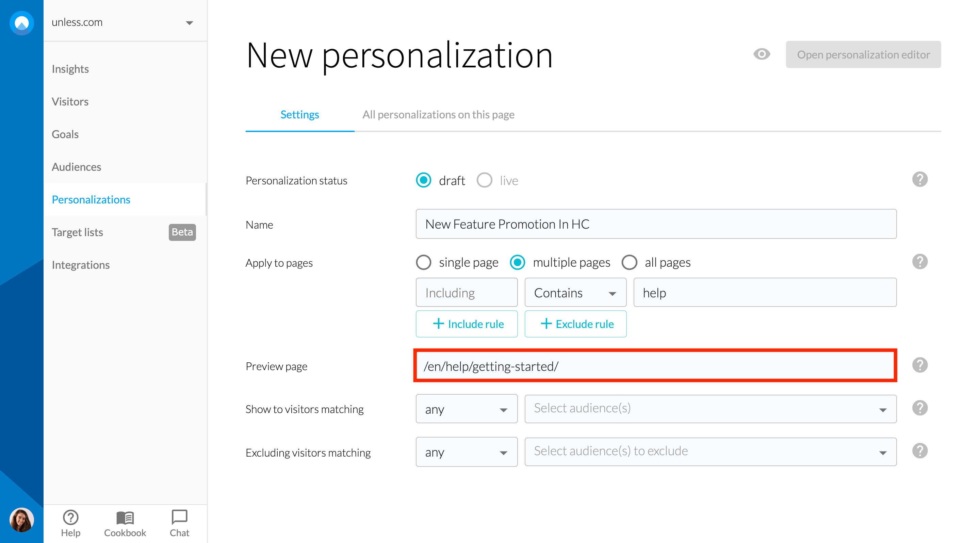Go to Audiences in the sidebar
Image resolution: width=980 pixels, height=543 pixels.
click(x=76, y=167)
